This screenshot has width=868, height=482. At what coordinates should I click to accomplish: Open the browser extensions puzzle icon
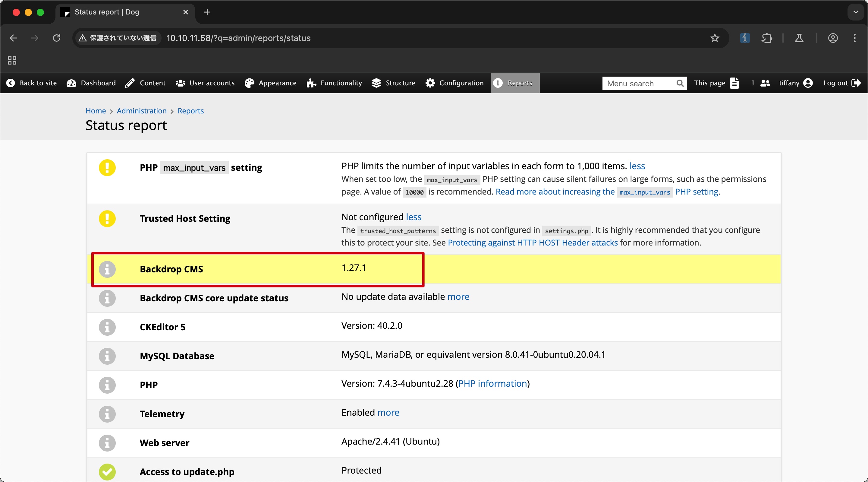pos(766,38)
